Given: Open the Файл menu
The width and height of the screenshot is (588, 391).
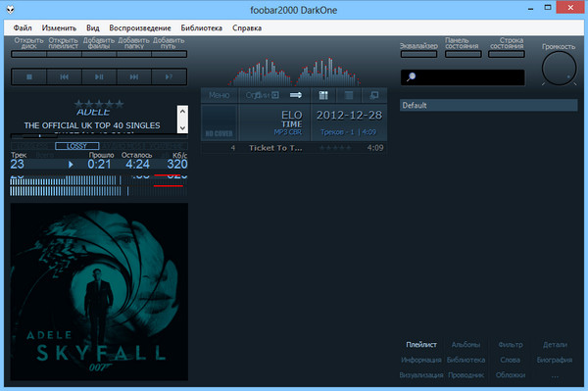Looking at the screenshot, I should pyautogui.click(x=23, y=28).
